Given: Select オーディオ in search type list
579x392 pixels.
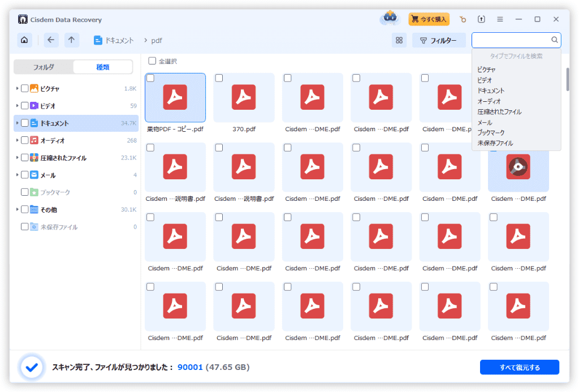Looking at the screenshot, I should [489, 101].
